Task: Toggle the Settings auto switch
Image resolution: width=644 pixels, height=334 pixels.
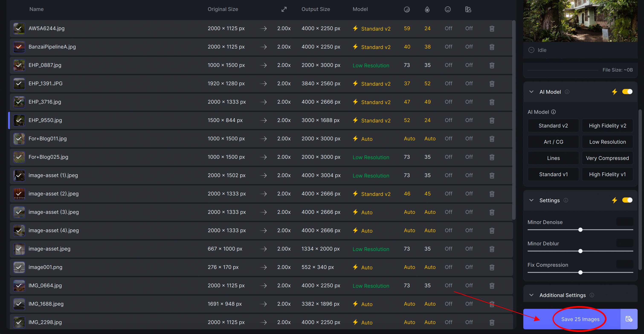Action: coord(627,200)
